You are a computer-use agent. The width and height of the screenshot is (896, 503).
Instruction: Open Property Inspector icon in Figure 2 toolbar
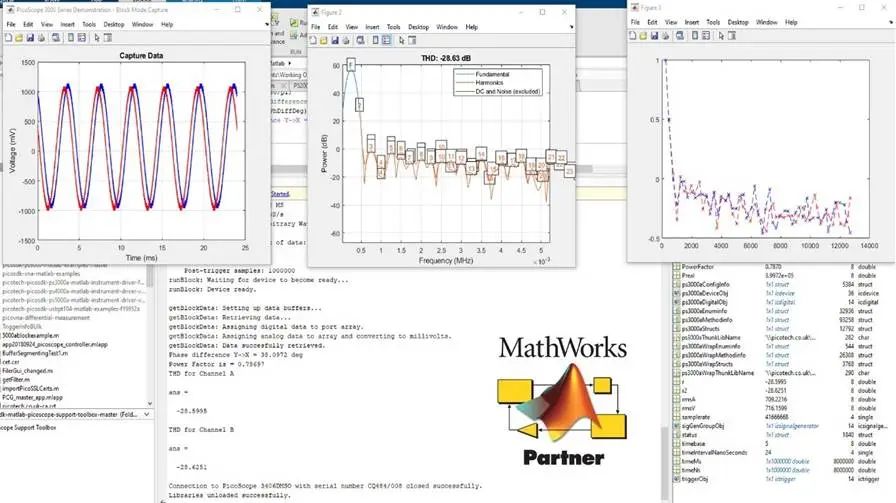click(412, 40)
